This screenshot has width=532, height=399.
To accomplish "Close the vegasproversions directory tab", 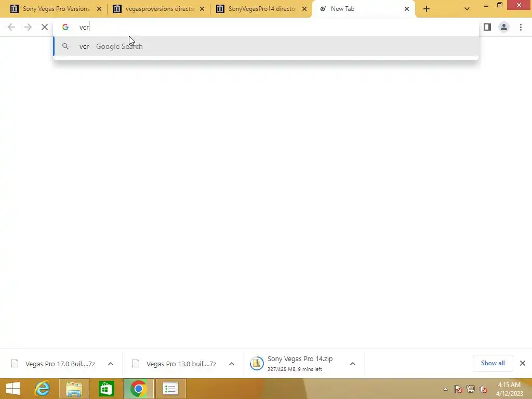I will pyautogui.click(x=202, y=9).
